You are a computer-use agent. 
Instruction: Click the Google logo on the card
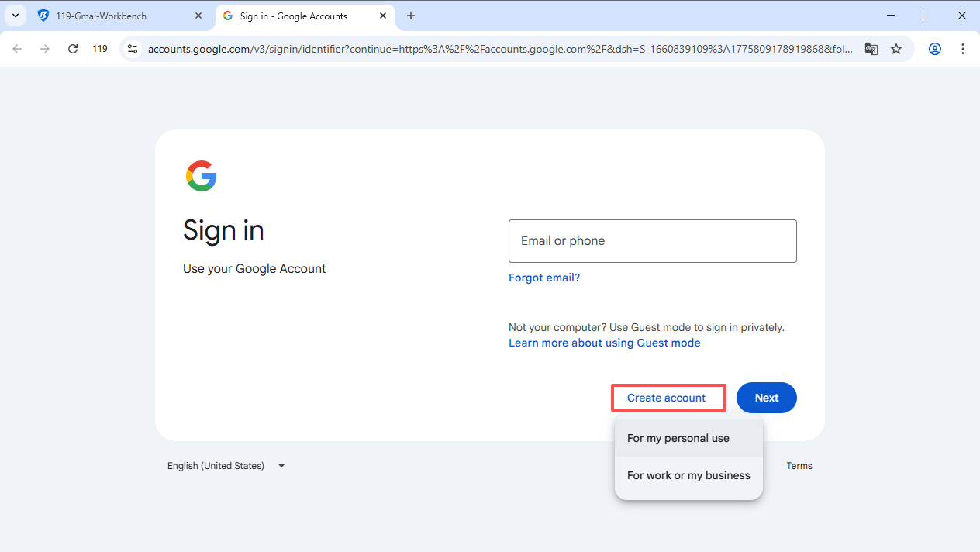201,176
